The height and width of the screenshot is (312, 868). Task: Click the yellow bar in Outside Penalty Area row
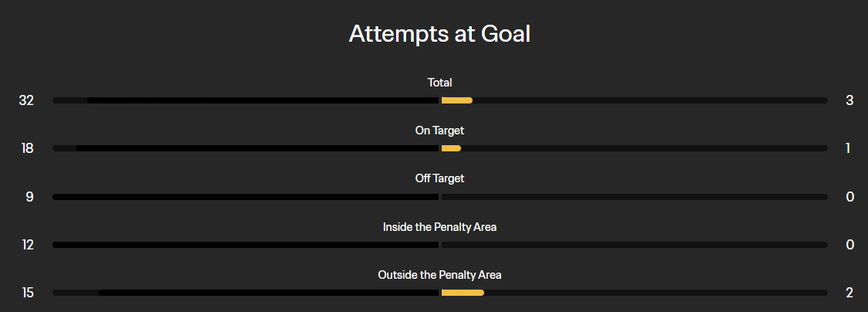click(462, 293)
